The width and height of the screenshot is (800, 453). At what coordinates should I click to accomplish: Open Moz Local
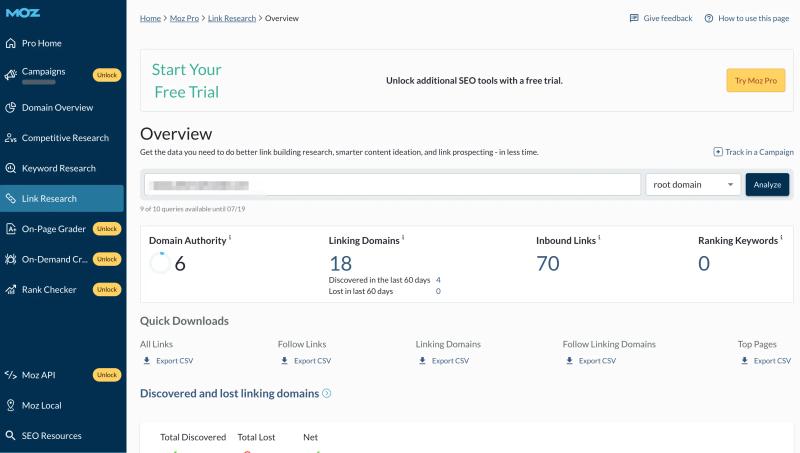tap(41, 406)
